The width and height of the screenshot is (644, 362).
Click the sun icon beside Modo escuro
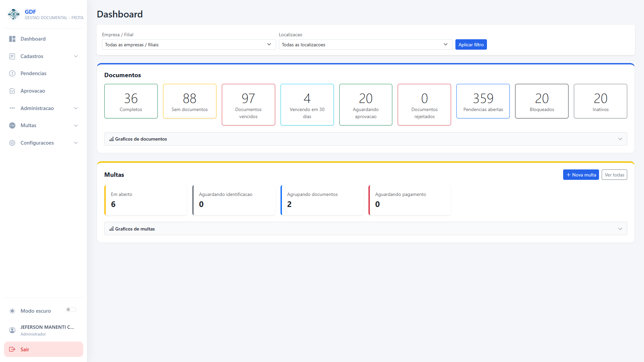click(x=12, y=311)
